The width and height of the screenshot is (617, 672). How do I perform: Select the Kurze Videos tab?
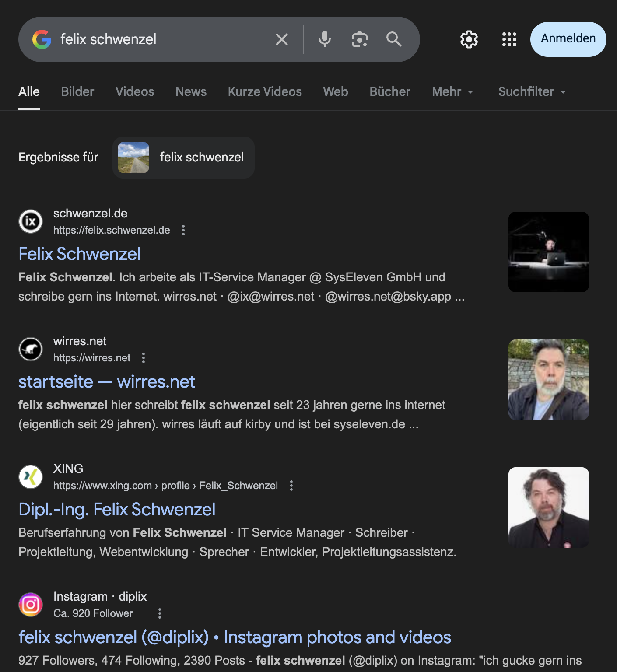tap(265, 92)
